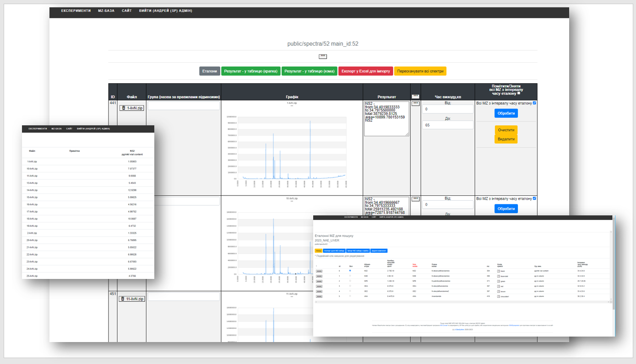Click Експорт у Excel для імпорту button

pos(366,71)
